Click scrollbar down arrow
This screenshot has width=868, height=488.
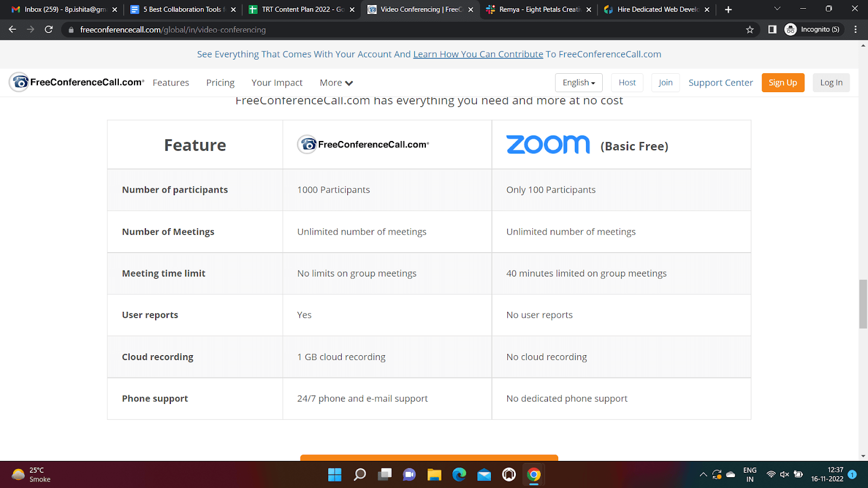click(x=863, y=456)
